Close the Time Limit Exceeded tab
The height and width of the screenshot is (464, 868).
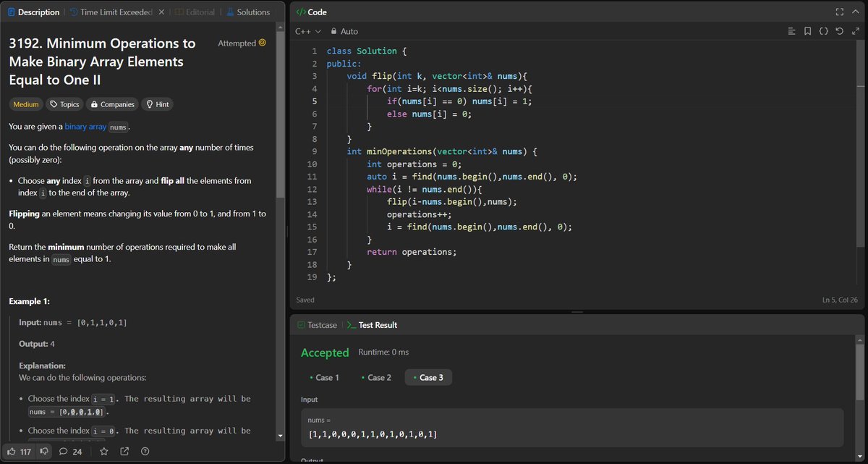[161, 12]
